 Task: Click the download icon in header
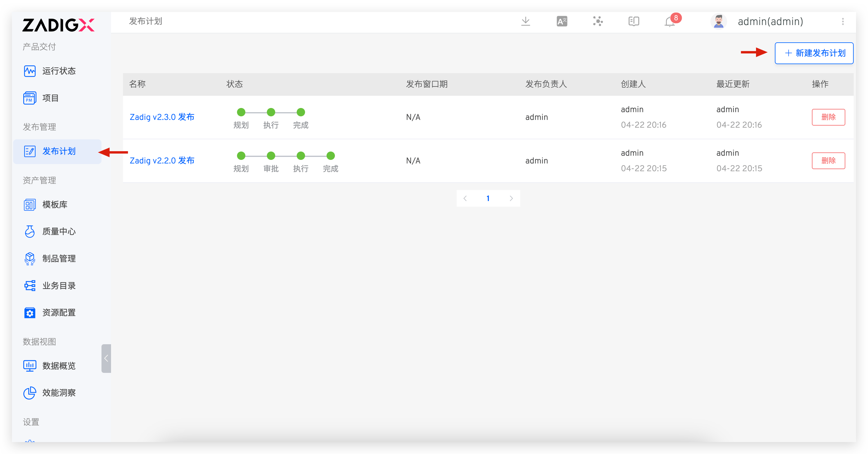click(x=525, y=21)
